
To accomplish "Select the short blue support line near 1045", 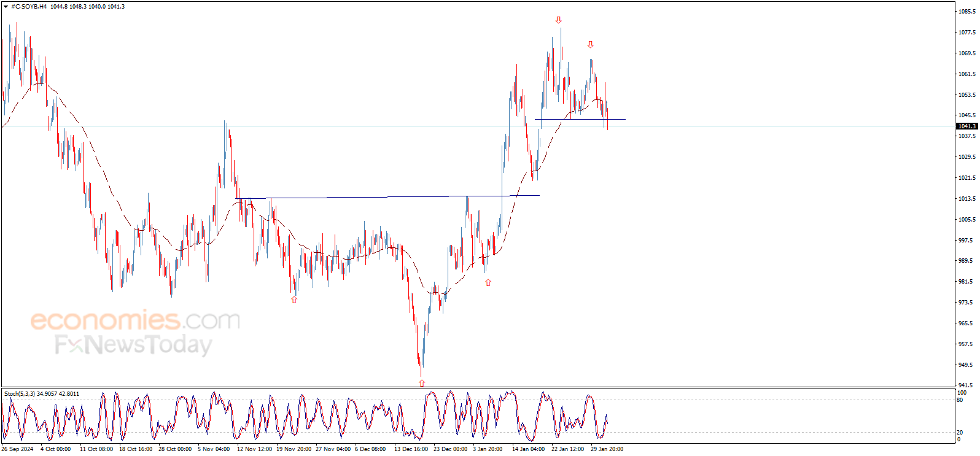I will [x=580, y=119].
